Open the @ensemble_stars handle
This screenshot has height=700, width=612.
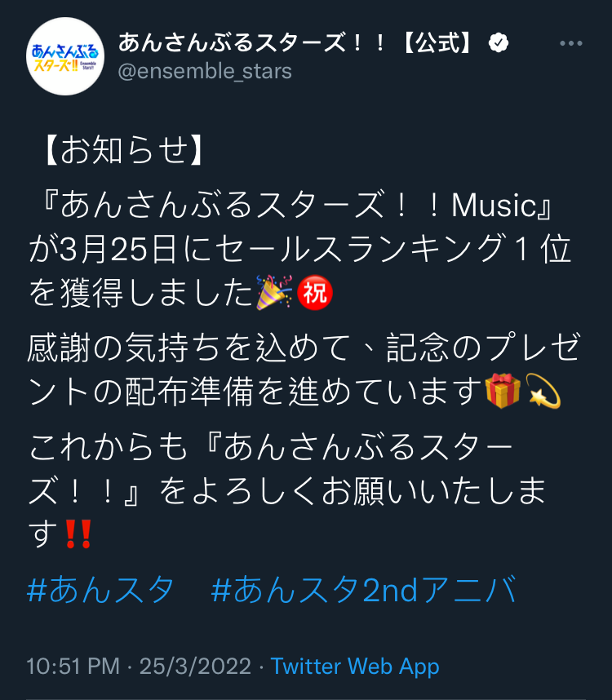(205, 72)
